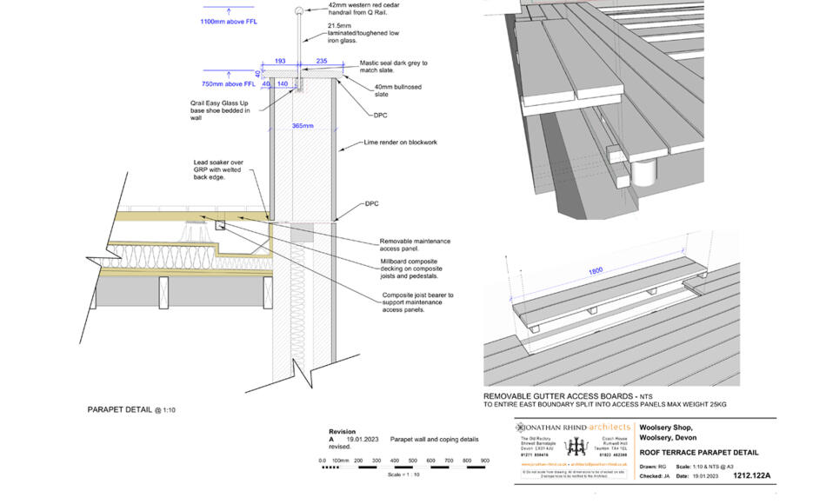Image resolution: width=826 pixels, height=504 pixels.
Task: Click the mastic seal arrow marker
Action: pos(309,69)
